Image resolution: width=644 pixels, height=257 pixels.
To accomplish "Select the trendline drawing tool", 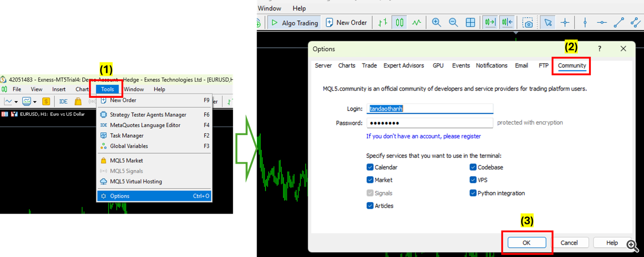I will [619, 23].
